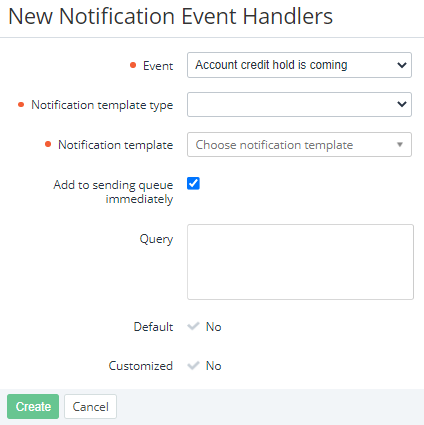Click the grey checkmark icon beside Customized
424x425 pixels.
(x=193, y=365)
